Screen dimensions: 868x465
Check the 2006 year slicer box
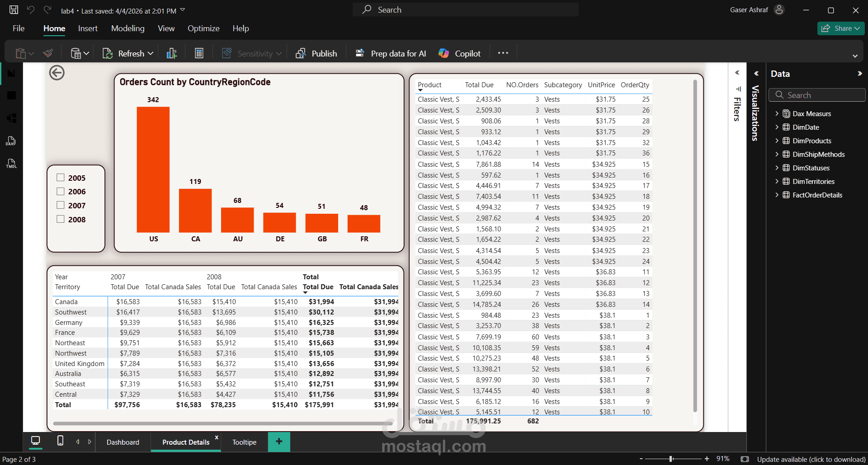pos(61,191)
